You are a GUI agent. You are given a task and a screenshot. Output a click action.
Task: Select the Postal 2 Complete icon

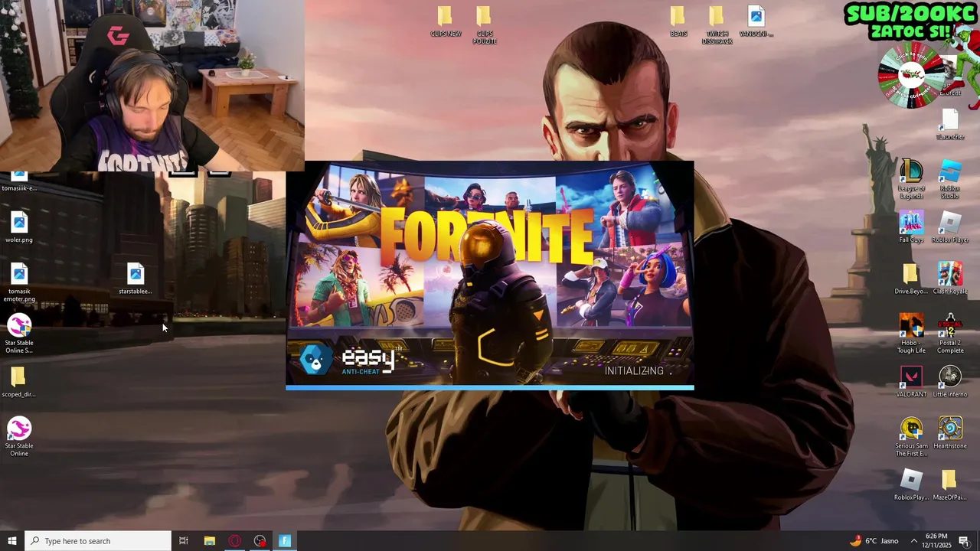[950, 334]
